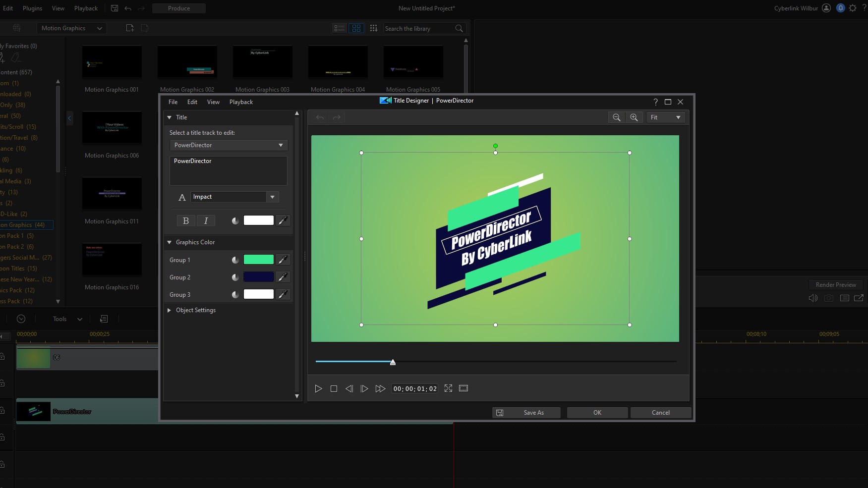The width and height of the screenshot is (868, 488).
Task: Toggle full screen preview icon
Action: (448, 388)
